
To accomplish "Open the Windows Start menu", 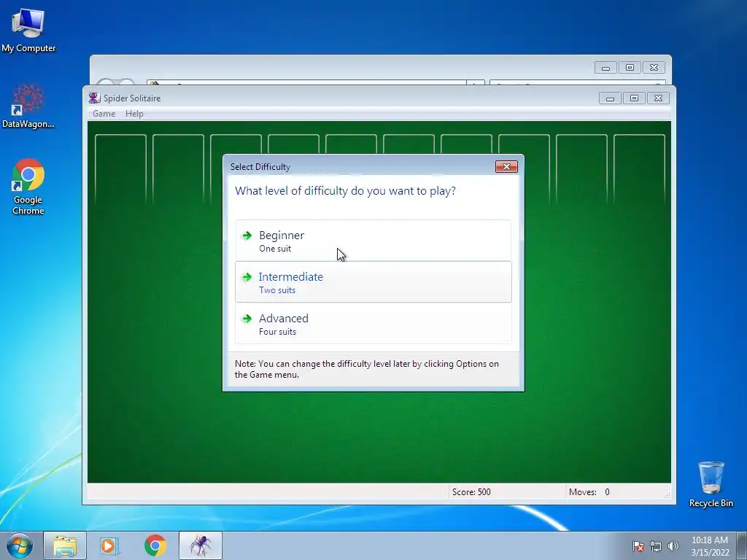I will click(20, 545).
